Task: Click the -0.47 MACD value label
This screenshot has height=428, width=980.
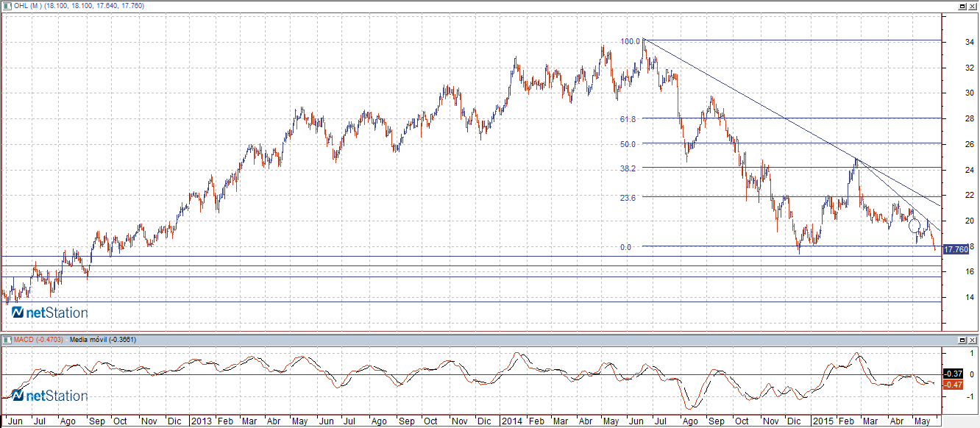Action: (954, 385)
